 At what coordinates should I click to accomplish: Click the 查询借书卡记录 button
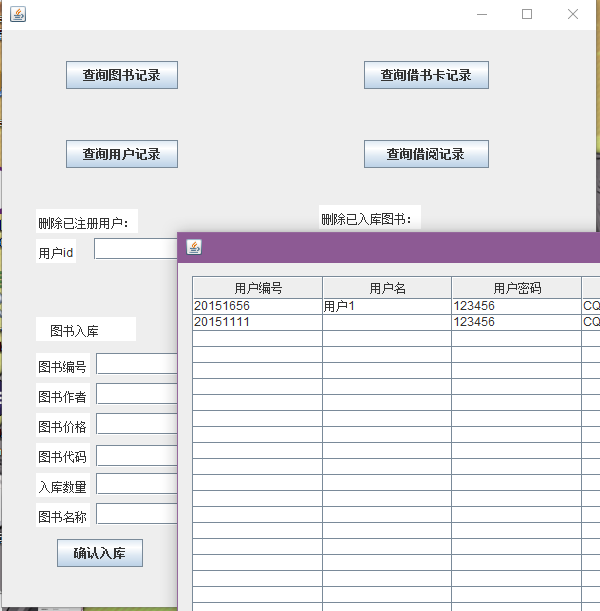426,75
